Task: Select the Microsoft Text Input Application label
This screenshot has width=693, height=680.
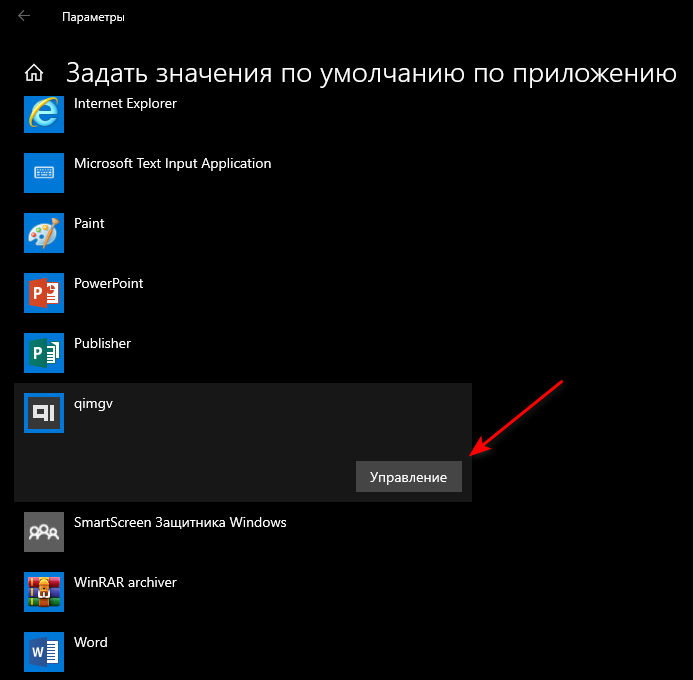Action: click(x=173, y=163)
